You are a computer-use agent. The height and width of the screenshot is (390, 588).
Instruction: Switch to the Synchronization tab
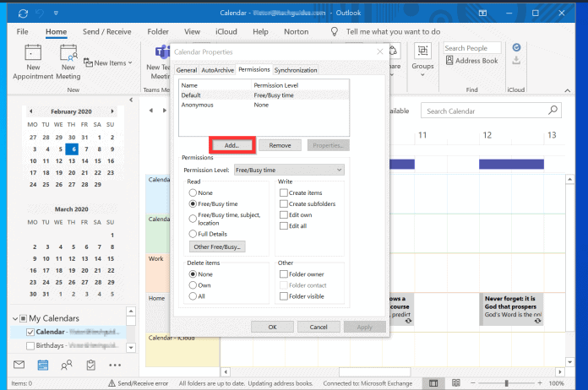click(x=296, y=70)
